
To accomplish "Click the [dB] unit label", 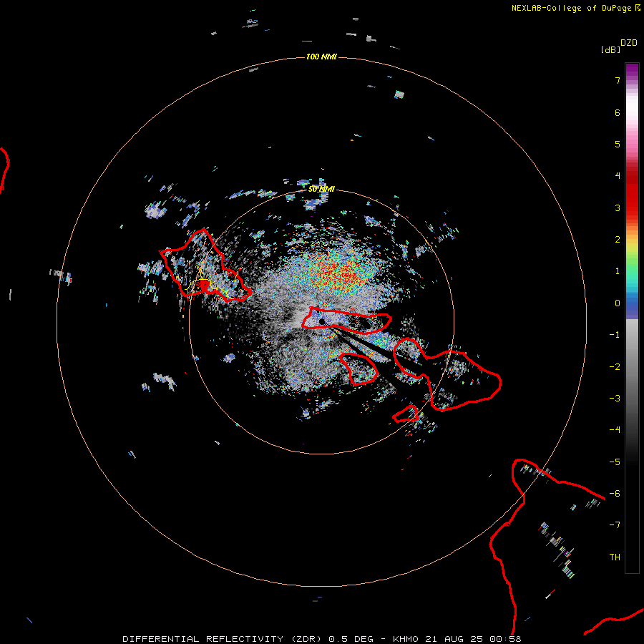I will click(610, 49).
